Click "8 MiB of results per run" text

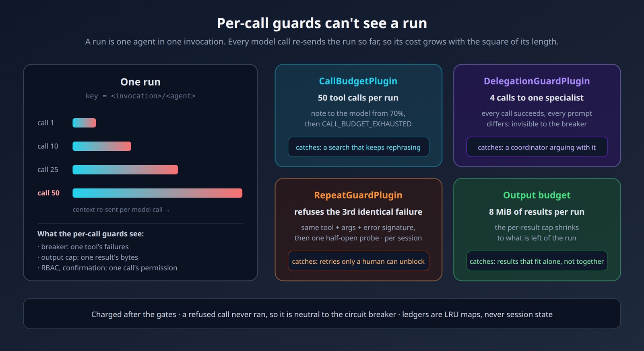537,212
